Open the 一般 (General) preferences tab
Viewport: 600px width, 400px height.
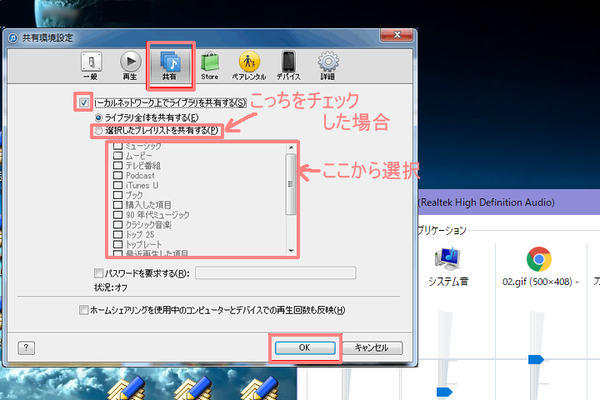point(91,66)
